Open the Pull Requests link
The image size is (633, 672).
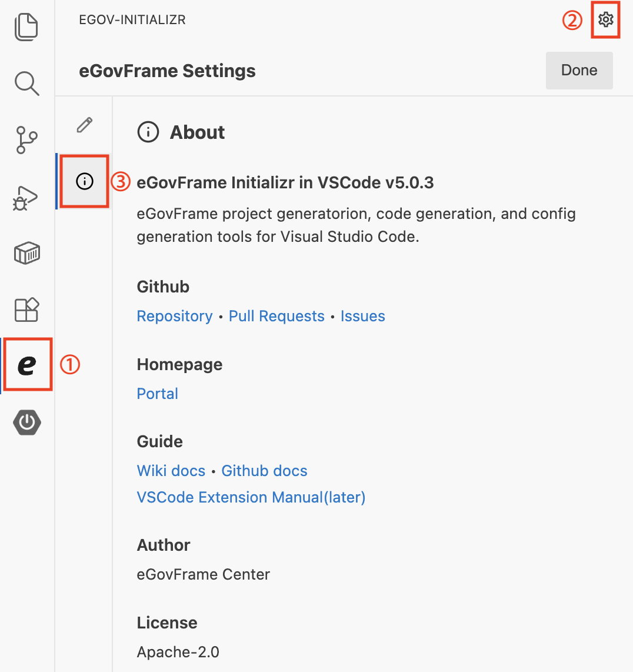[x=276, y=316]
